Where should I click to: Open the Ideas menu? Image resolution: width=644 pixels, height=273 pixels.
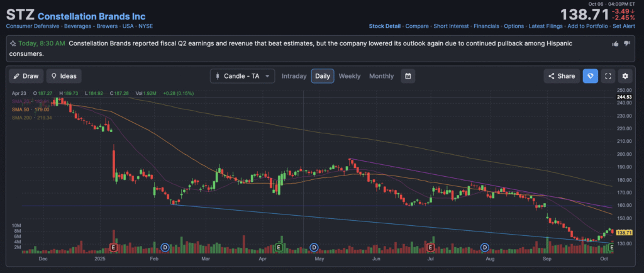[64, 76]
